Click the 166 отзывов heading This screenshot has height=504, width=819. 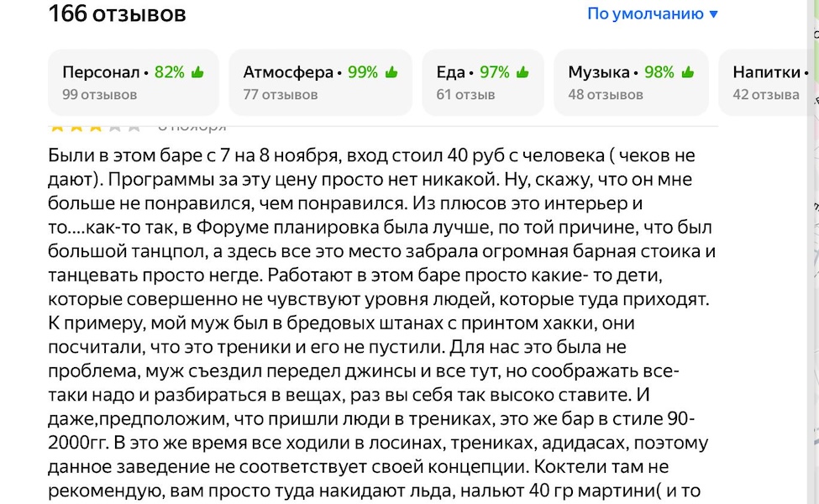coord(118,13)
